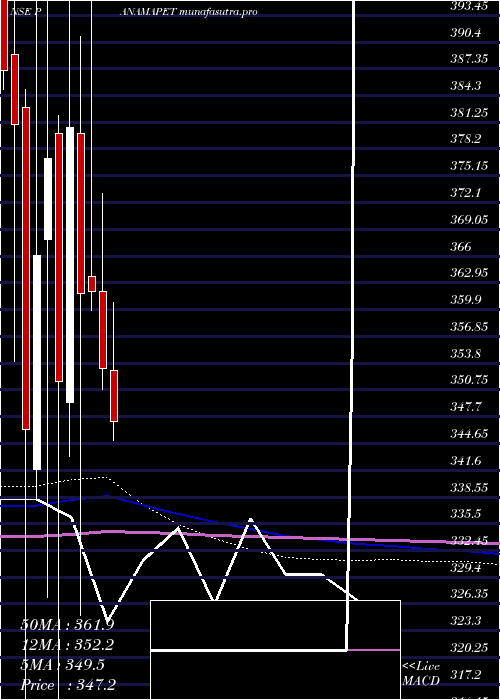Click the 329.4 price axis label

pyautogui.click(x=468, y=567)
